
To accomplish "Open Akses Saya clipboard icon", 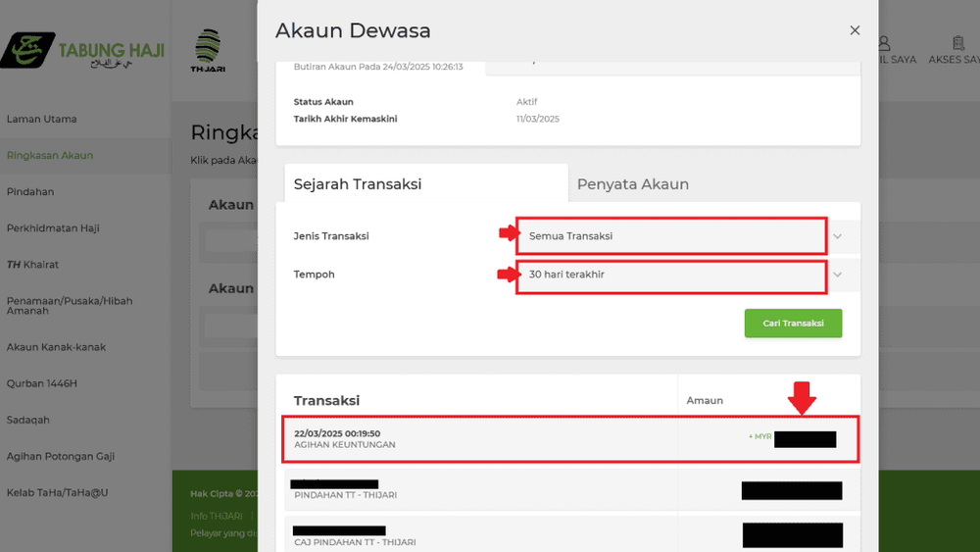I will point(958,43).
